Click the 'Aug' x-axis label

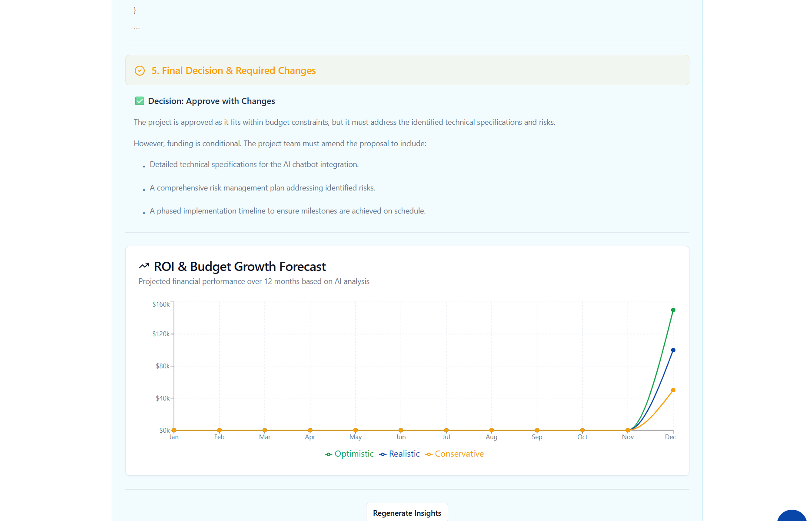(492, 437)
